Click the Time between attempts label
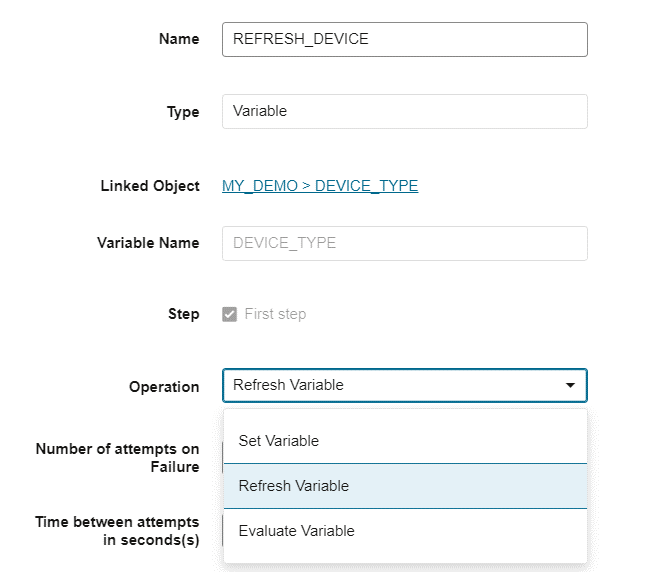 (x=117, y=531)
